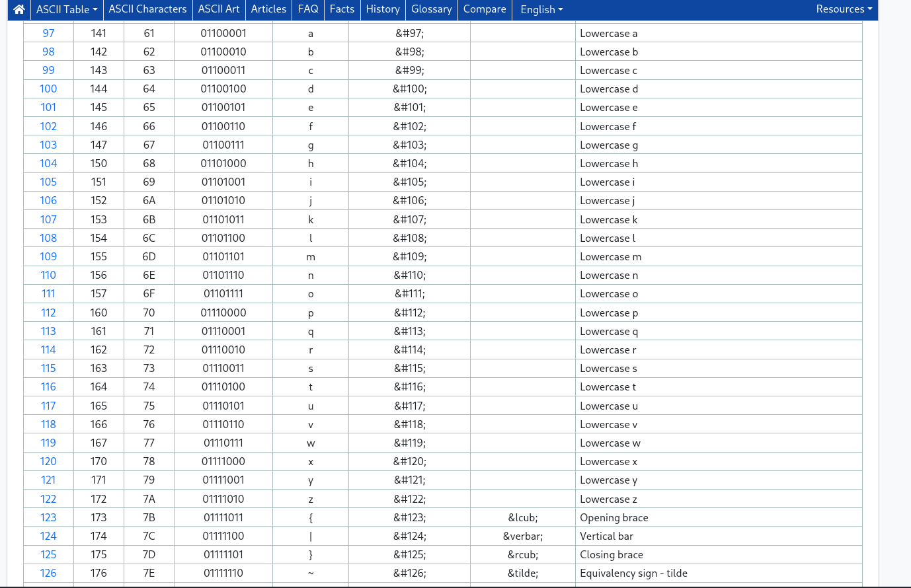Open the Compare page
The image size is (911, 588).
(x=485, y=9)
